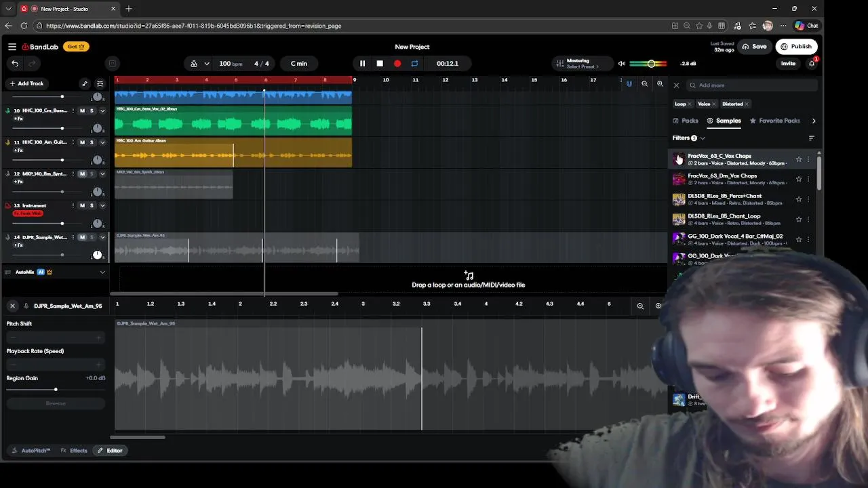Screen dimensions: 868x488
Task: Switch to the Favorite Packs tab
Action: tap(774, 121)
